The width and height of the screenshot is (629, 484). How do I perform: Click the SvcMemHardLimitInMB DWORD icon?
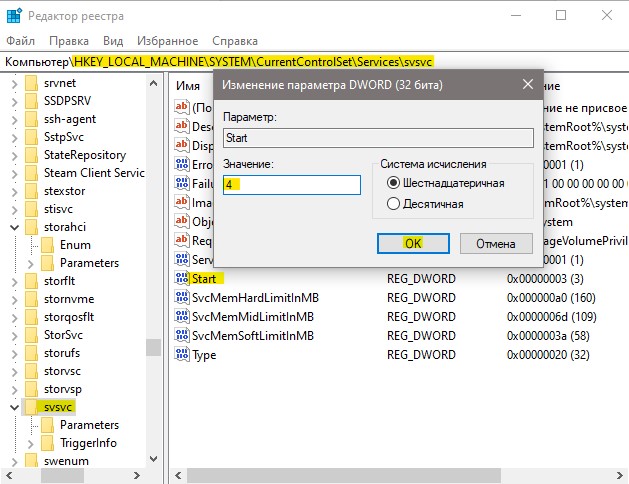coord(182,297)
